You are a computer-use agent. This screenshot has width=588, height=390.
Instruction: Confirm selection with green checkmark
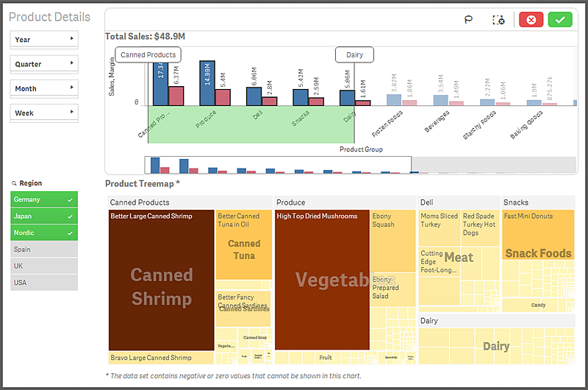tap(560, 20)
